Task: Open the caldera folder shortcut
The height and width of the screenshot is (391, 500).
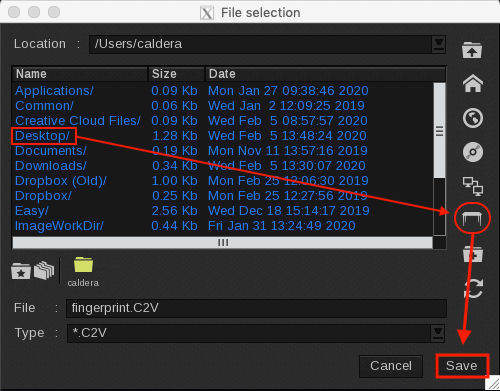Action: (x=83, y=272)
